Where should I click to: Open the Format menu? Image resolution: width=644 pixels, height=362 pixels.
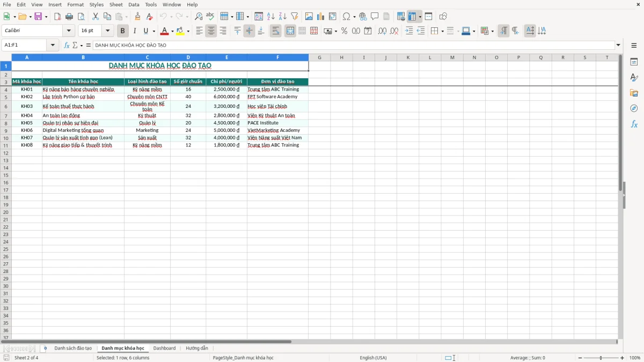[x=76, y=4]
